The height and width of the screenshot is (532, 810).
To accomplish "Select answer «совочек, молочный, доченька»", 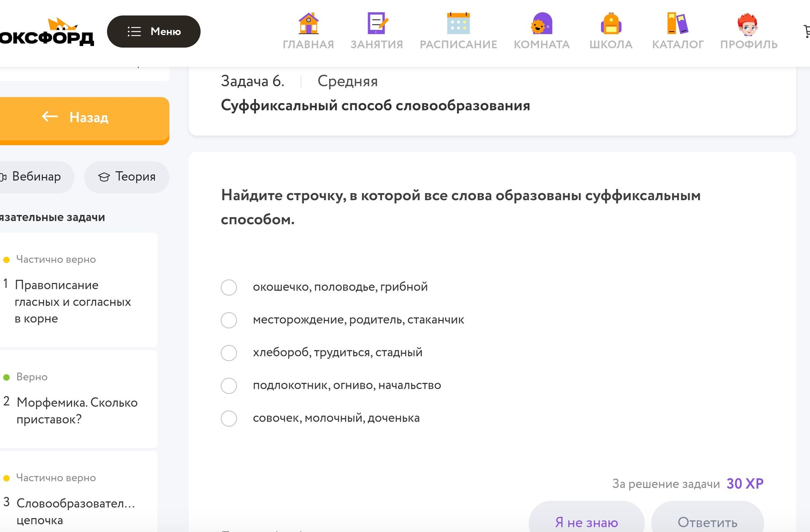I will tap(229, 419).
